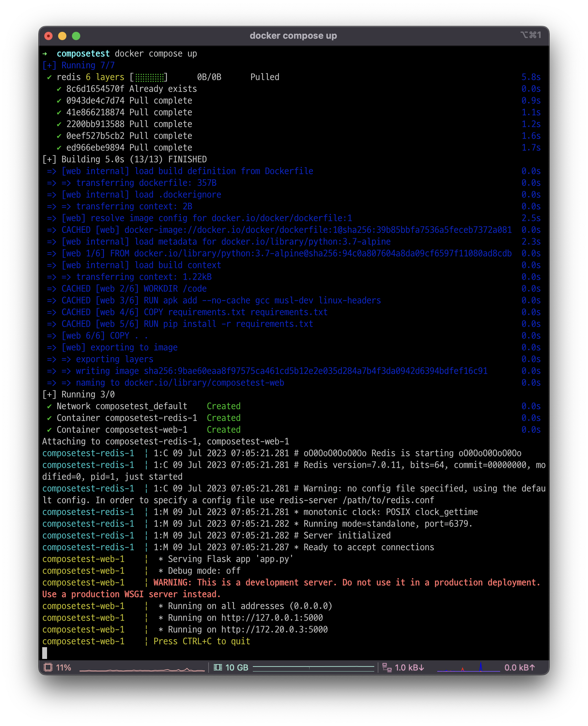The height and width of the screenshot is (726, 588).
Task: Click 'transferring dockerfile: 357B' line
Action: 132,183
